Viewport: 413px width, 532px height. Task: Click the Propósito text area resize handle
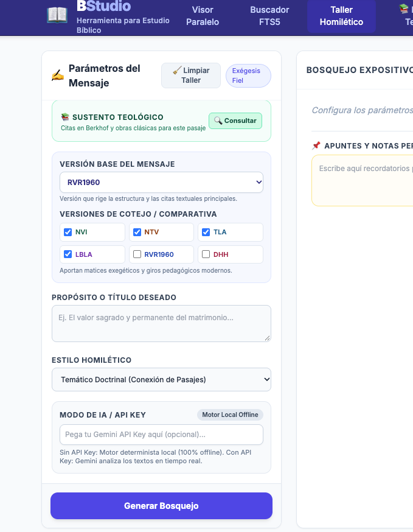pyautogui.click(x=268, y=338)
